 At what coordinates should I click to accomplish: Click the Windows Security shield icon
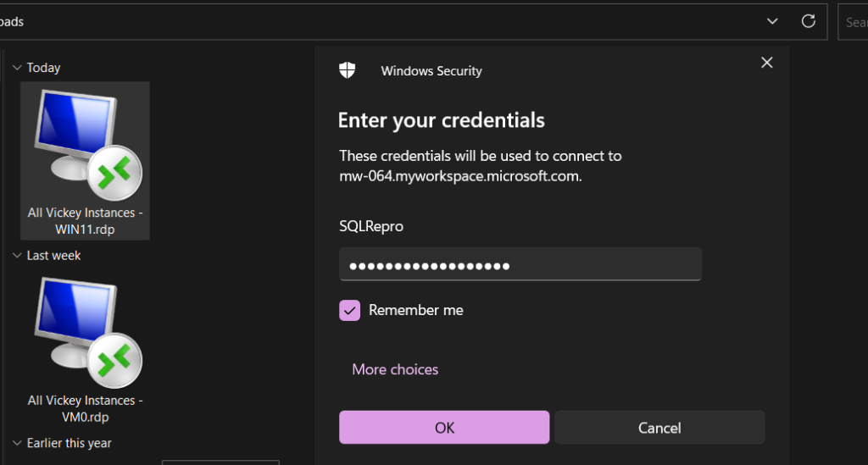(347, 70)
